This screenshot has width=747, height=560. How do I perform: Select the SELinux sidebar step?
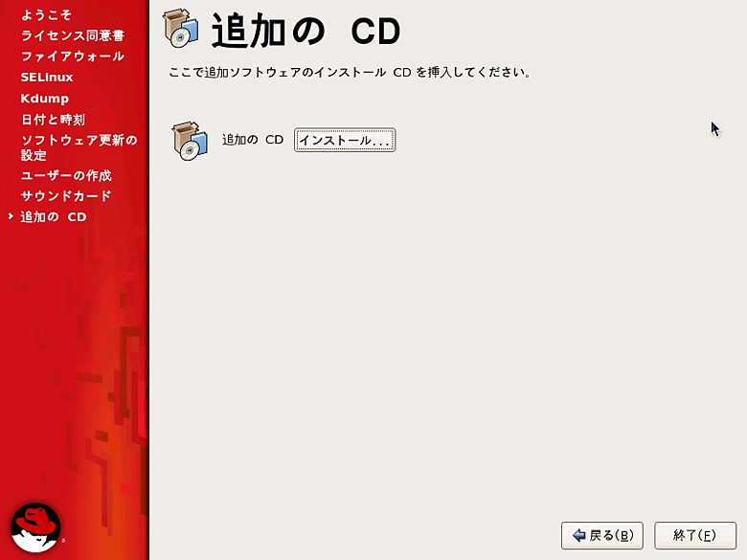click(47, 78)
